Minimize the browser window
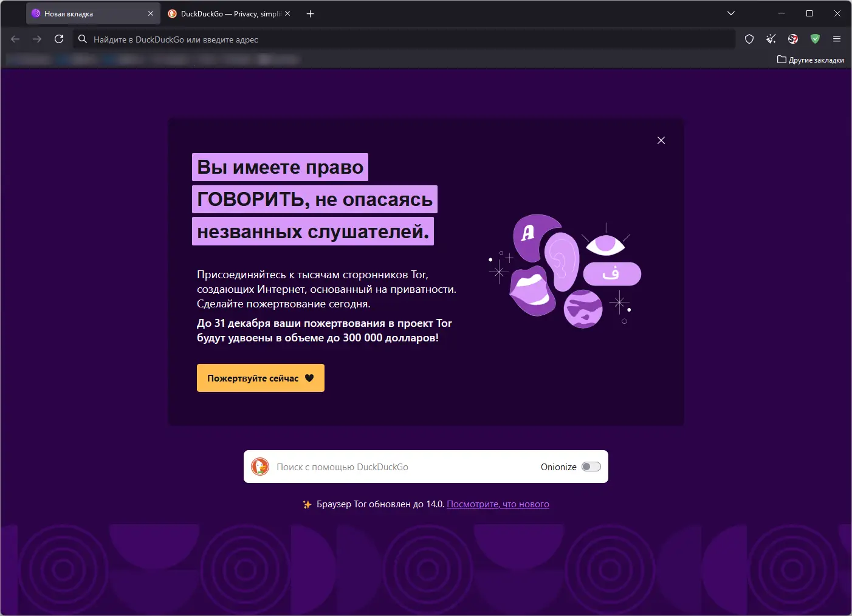This screenshot has height=616, width=852. pyautogui.click(x=782, y=13)
